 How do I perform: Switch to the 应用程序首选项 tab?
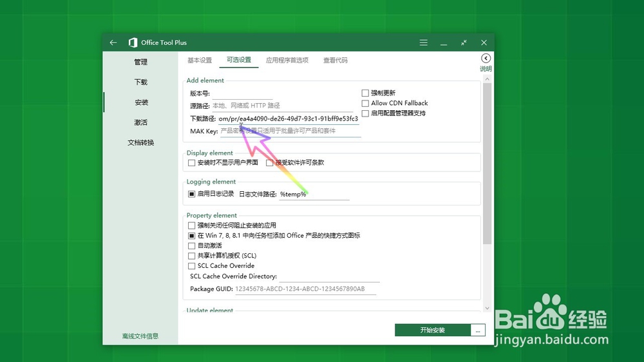click(287, 60)
